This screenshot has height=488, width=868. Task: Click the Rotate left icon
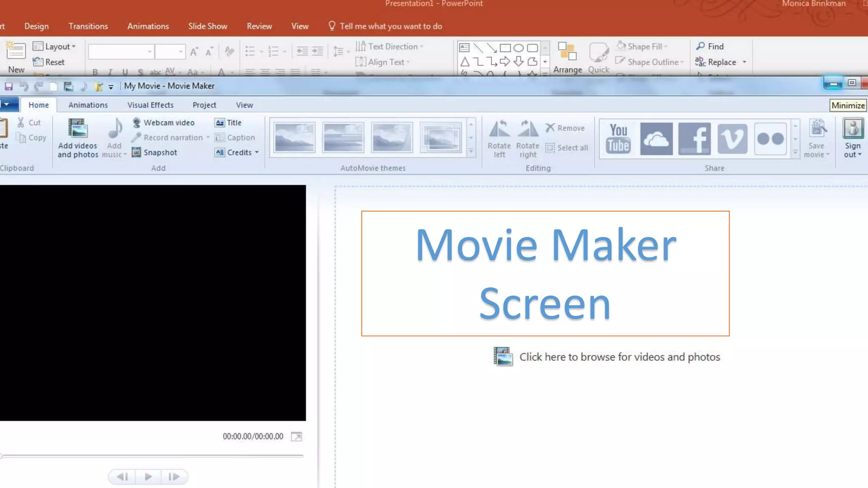tap(499, 129)
